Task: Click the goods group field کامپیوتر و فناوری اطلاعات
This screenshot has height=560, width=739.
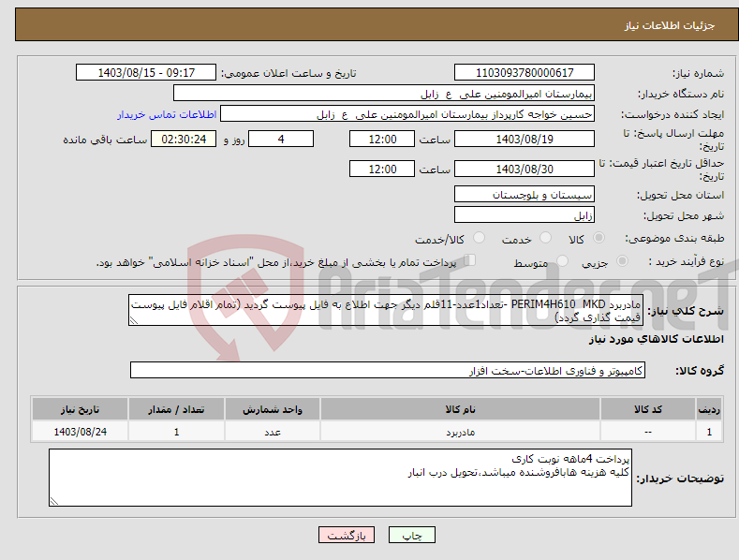Action: coord(388,371)
